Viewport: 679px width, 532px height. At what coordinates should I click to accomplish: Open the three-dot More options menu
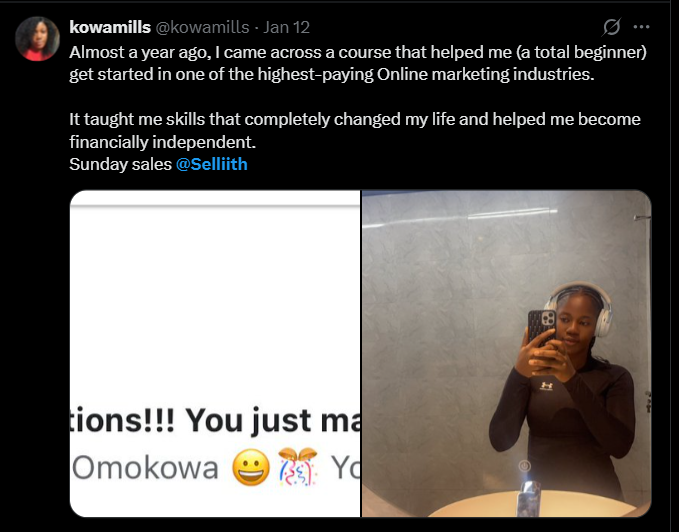[642, 26]
